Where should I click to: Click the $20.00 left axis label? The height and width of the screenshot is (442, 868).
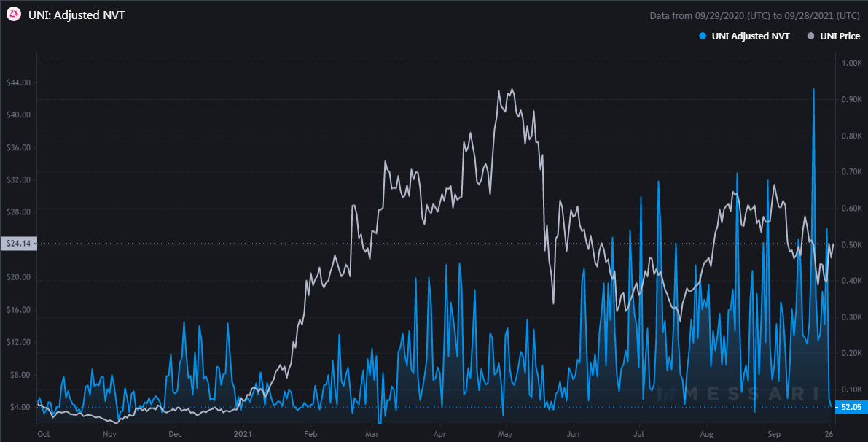coord(18,277)
